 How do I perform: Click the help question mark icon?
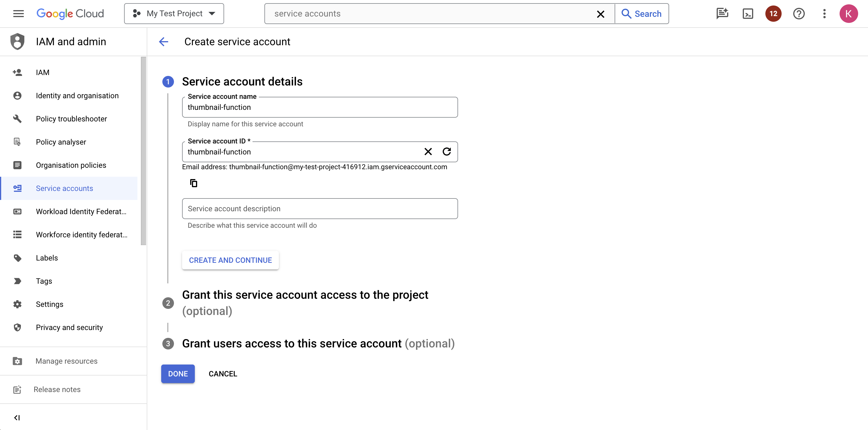point(799,13)
